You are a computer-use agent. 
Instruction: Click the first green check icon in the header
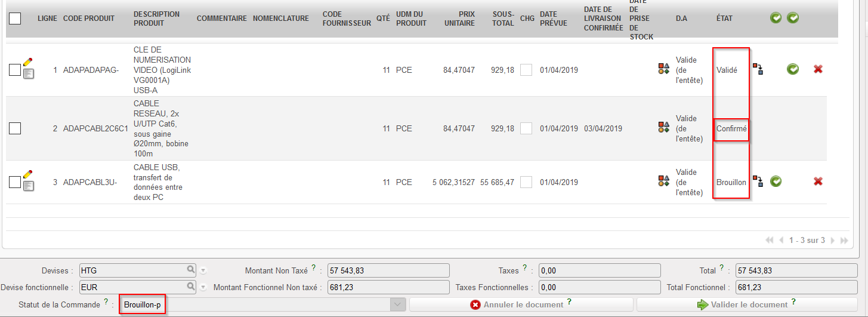click(776, 19)
